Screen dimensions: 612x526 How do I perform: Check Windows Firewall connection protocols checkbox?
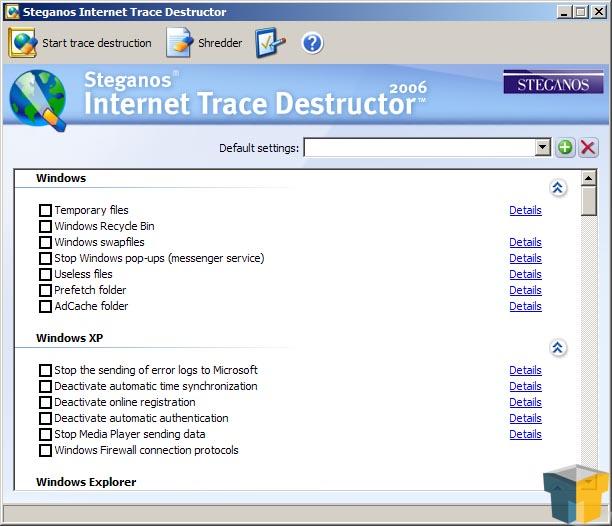click(x=45, y=450)
